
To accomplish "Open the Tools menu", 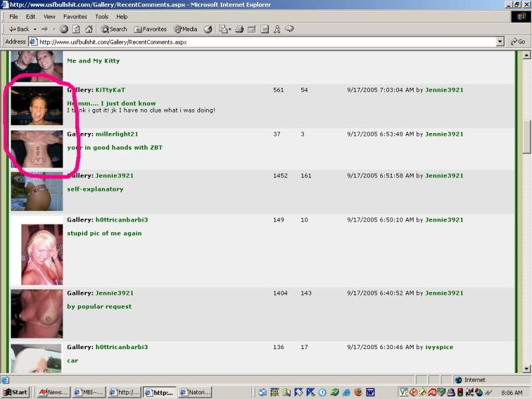I will point(101,17).
